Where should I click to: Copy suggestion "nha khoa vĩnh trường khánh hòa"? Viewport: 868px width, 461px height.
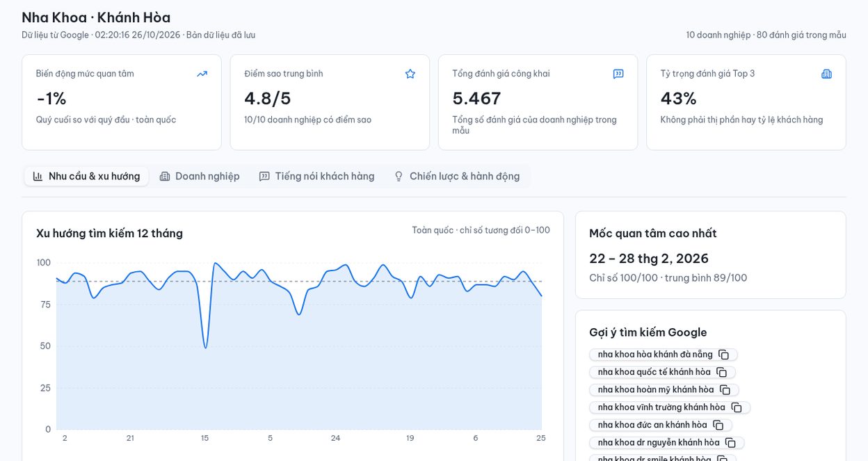coord(736,407)
